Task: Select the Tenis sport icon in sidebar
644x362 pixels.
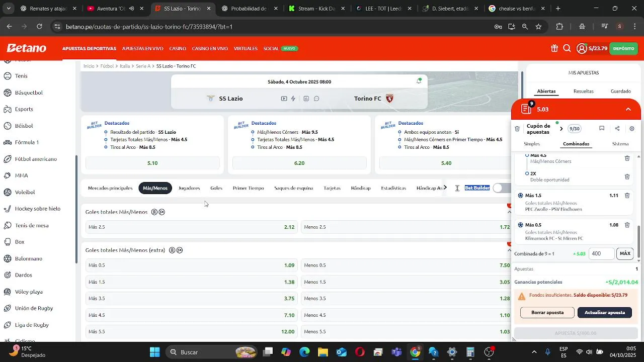Action: pyautogui.click(x=8, y=76)
